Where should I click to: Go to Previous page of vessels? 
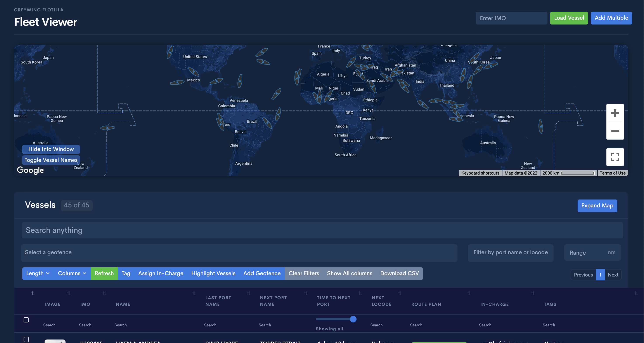tap(583, 275)
